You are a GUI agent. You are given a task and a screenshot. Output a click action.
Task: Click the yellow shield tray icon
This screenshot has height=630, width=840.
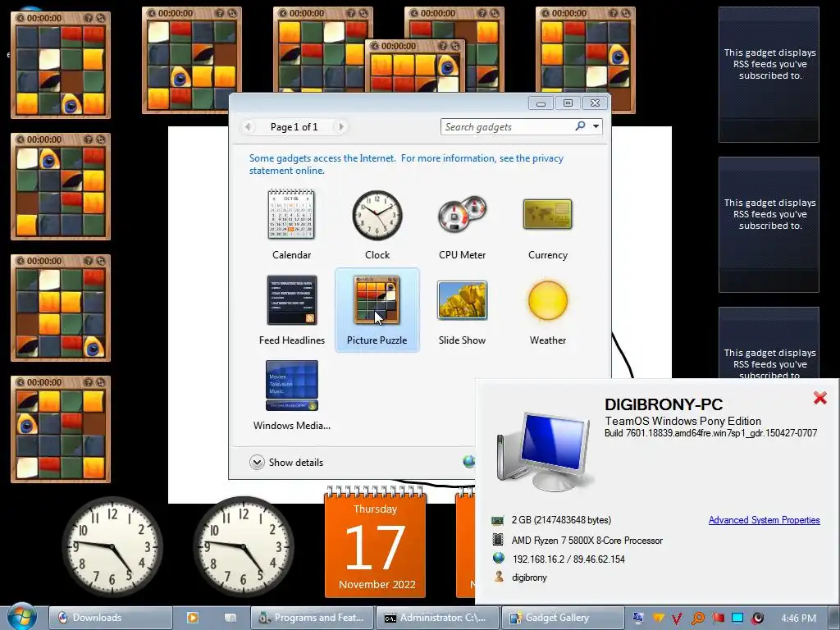point(659,619)
